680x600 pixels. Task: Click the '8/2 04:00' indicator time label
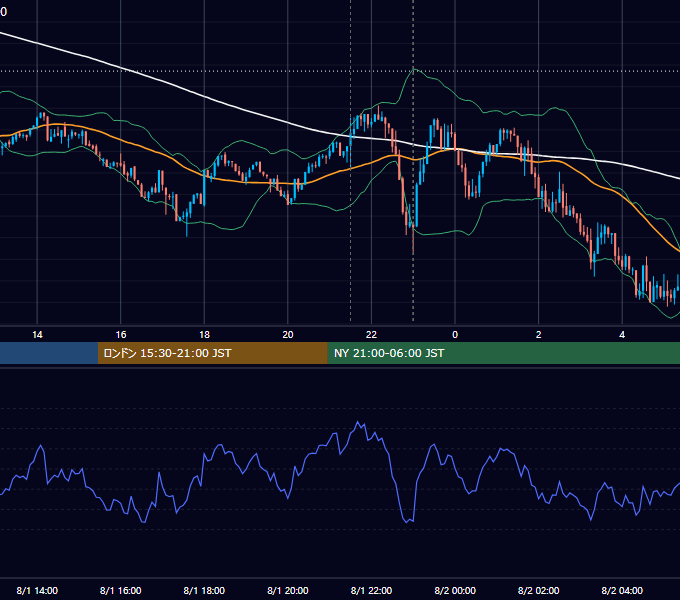[x=622, y=590]
